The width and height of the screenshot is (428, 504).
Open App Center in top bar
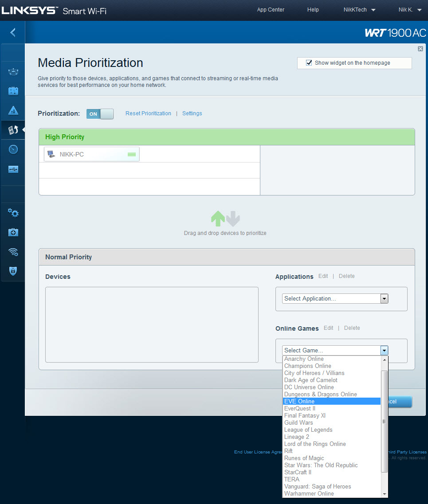point(271,10)
